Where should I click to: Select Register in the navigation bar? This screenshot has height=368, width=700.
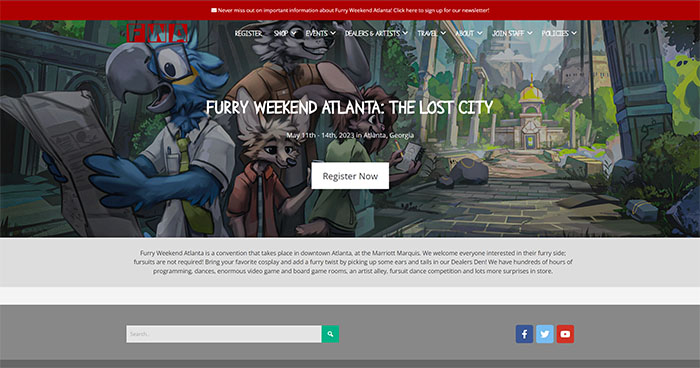coord(248,33)
